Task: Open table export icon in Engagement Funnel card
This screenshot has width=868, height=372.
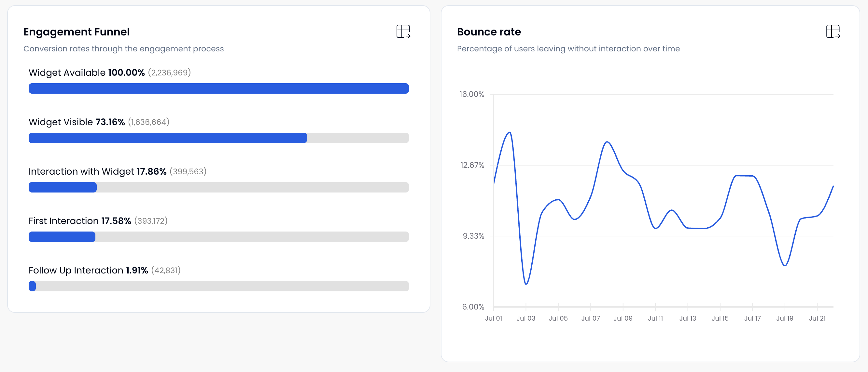Action: coord(403,32)
